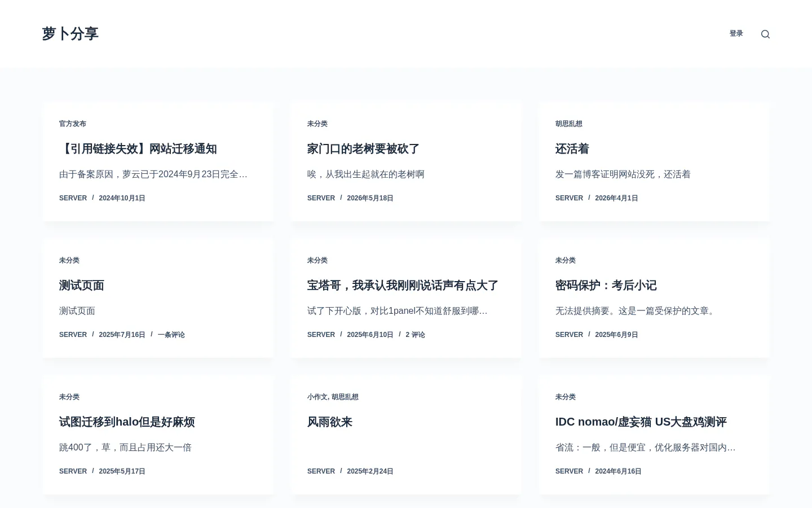Select 未分类 category above IDC nomao post
The width and height of the screenshot is (812, 508).
click(x=566, y=397)
